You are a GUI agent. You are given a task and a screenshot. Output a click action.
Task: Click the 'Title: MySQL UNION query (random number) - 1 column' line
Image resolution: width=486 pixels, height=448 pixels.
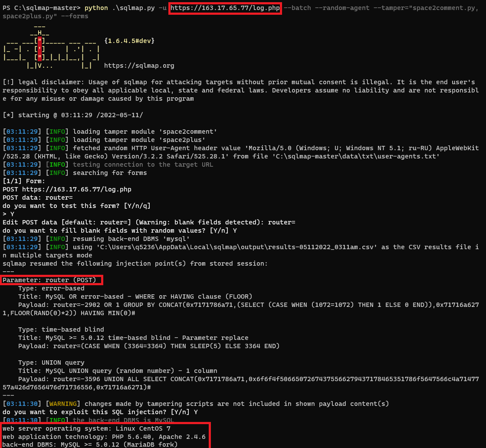click(x=118, y=370)
